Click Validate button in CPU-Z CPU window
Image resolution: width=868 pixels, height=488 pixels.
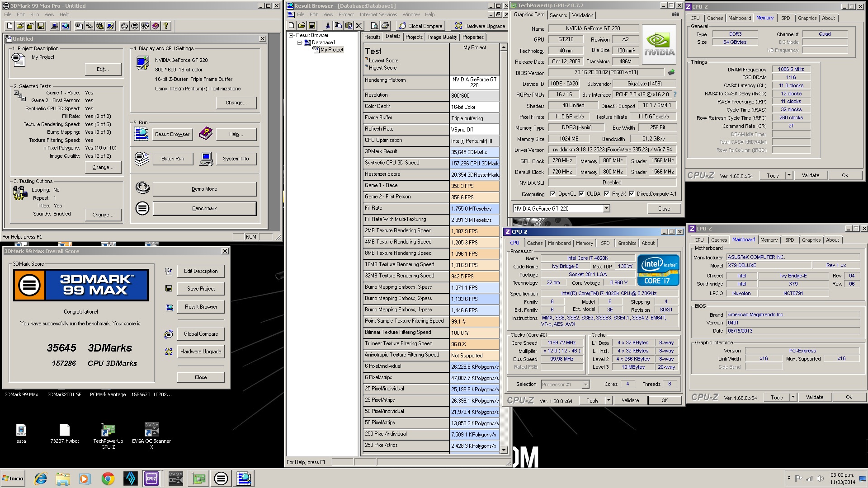coord(630,400)
